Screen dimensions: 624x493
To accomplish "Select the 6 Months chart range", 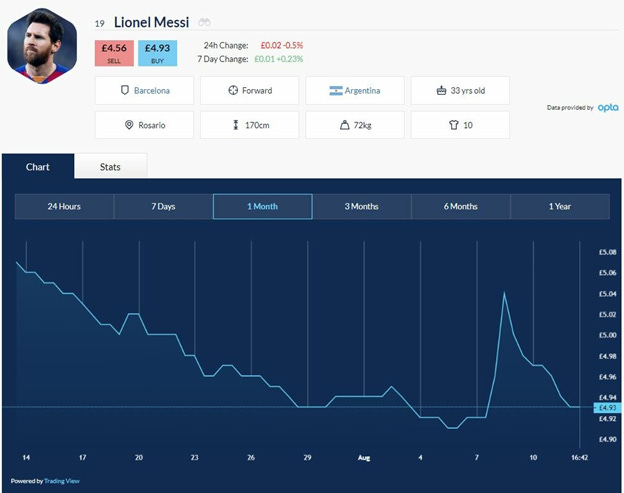I will tap(460, 206).
